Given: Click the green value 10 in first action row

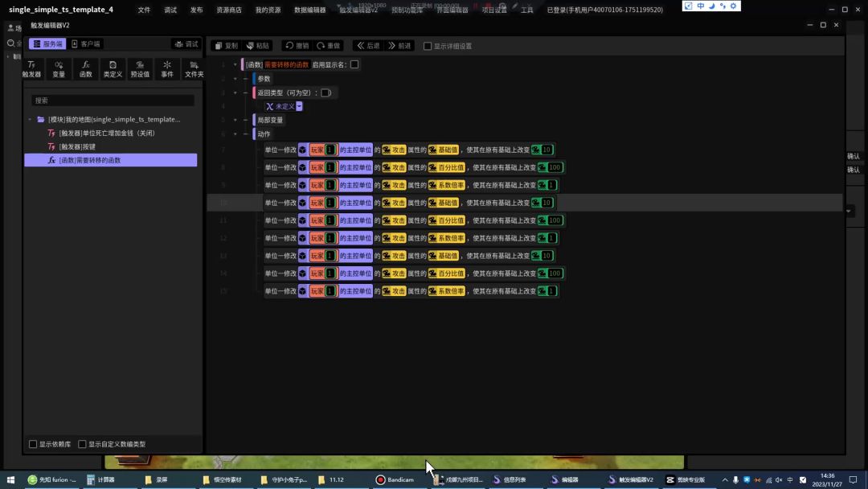Looking at the screenshot, I should tap(547, 150).
